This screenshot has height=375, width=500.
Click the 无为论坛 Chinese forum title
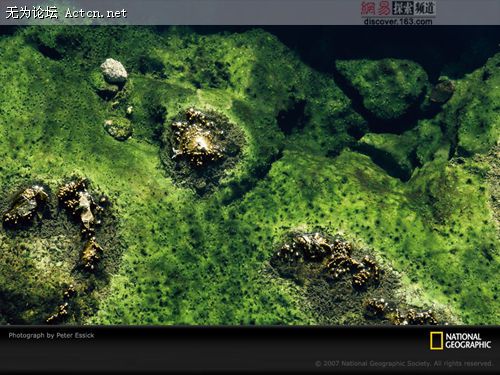click(32, 13)
